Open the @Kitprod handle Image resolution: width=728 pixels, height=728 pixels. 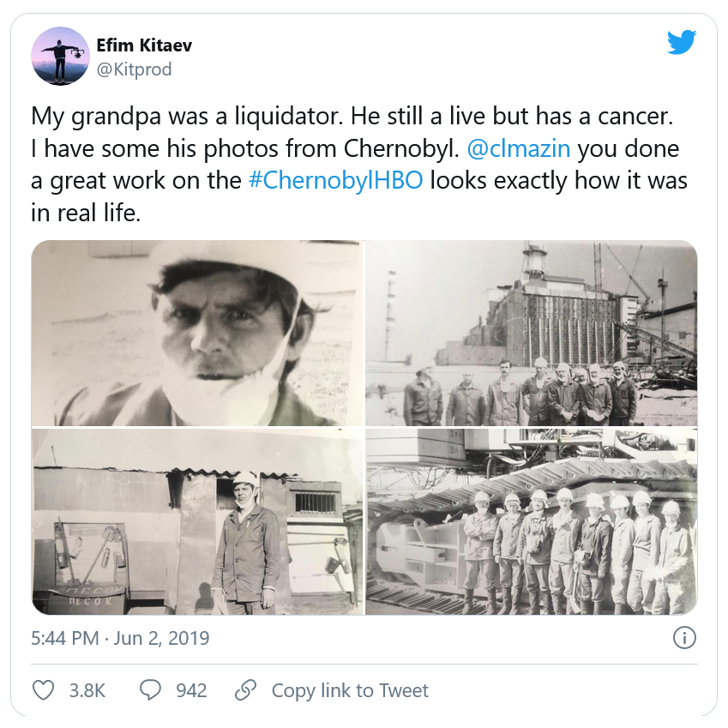pos(134,69)
